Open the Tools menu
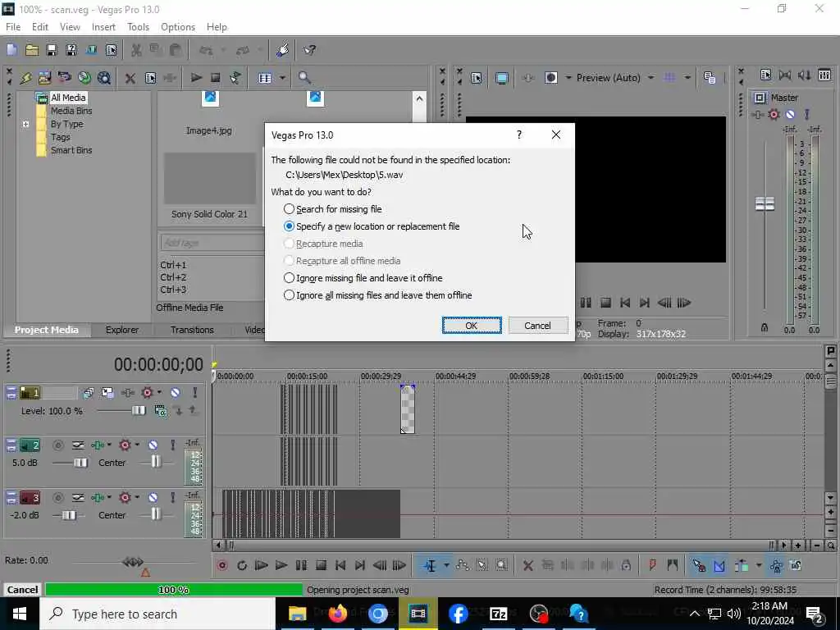The height and width of the screenshot is (630, 840). click(138, 27)
